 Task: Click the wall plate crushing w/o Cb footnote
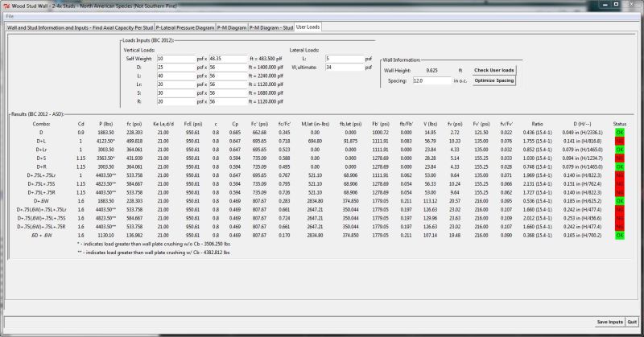coord(154,244)
